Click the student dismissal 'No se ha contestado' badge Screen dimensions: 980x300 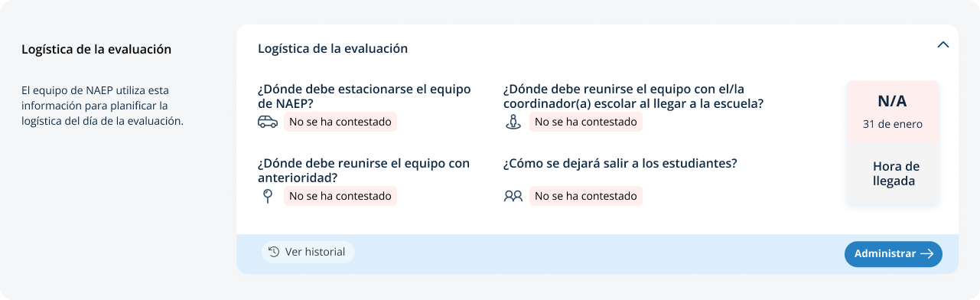pyautogui.click(x=586, y=196)
